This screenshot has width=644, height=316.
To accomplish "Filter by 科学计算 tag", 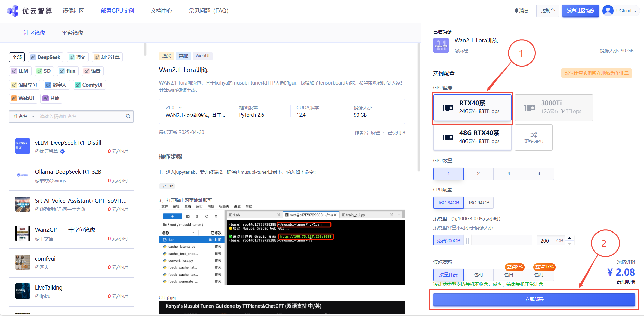I will 107,57.
